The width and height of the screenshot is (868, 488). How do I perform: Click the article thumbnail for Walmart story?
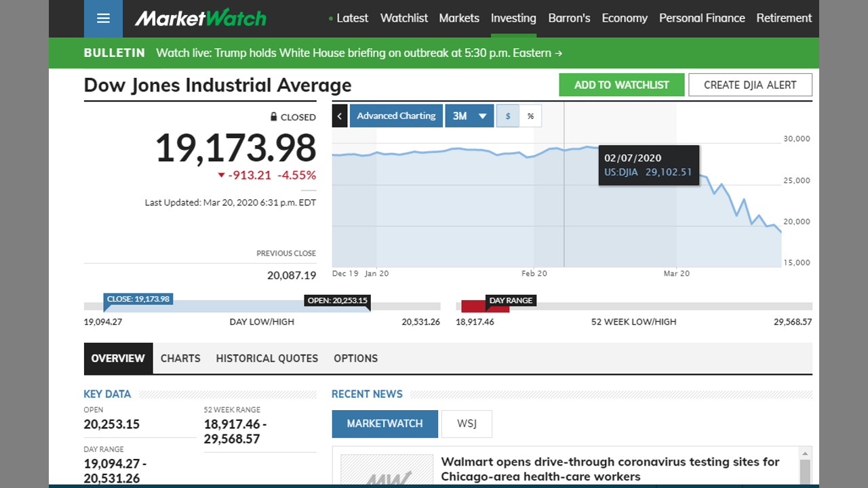387,470
